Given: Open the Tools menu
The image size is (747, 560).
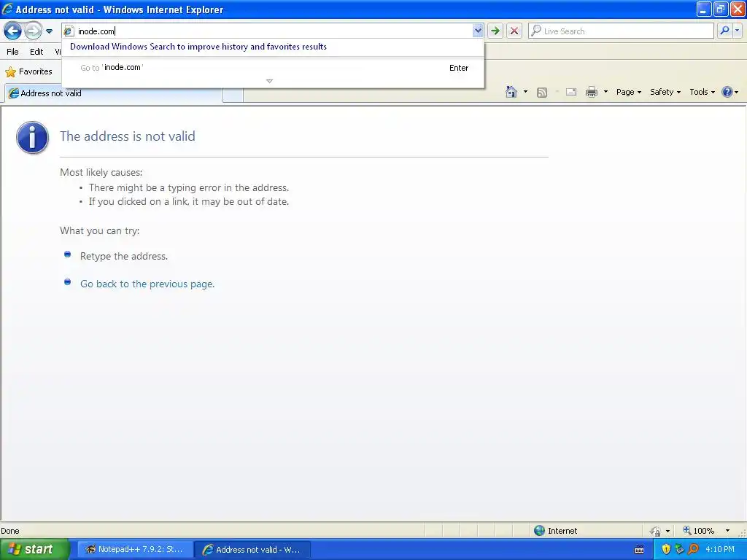Looking at the screenshot, I should (702, 92).
